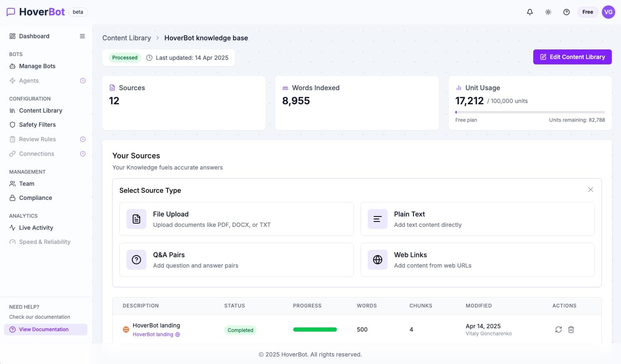This screenshot has height=364, width=621.
Task: Click the HoverBot chat bubble logo
Action: [11, 12]
